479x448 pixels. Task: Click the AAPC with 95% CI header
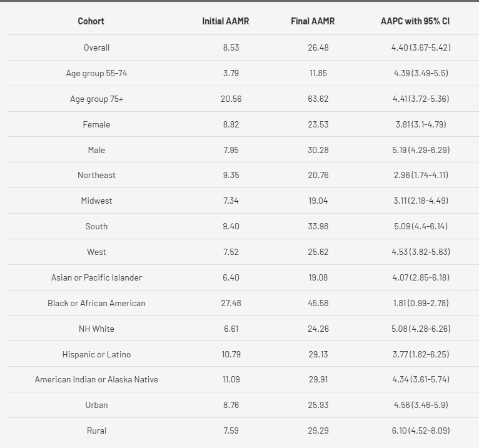(x=415, y=21)
